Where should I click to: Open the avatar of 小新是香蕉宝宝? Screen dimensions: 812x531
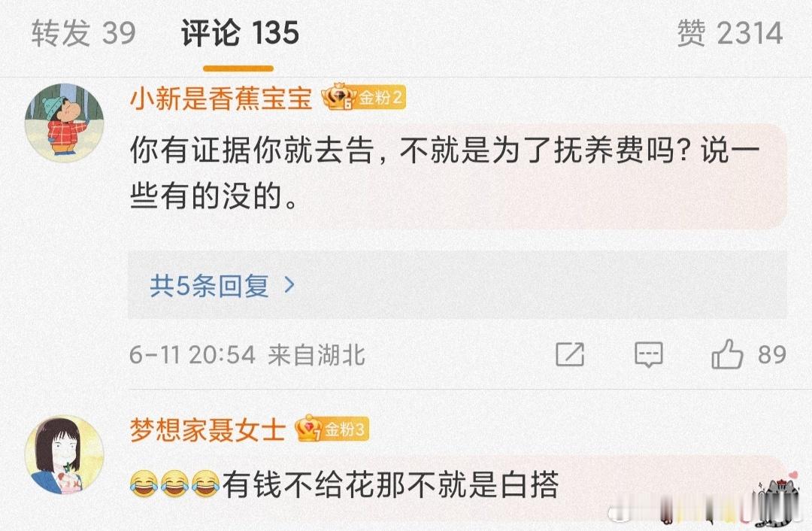65,123
